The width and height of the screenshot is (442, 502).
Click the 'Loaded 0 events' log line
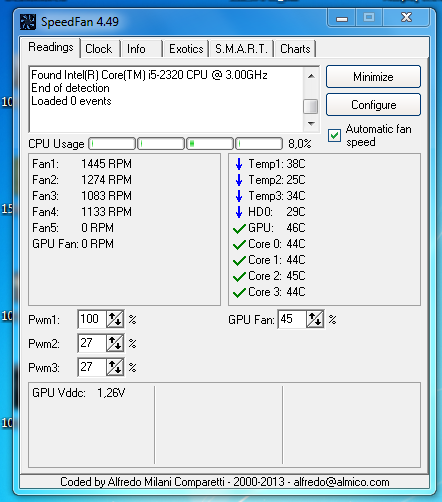(x=71, y=101)
